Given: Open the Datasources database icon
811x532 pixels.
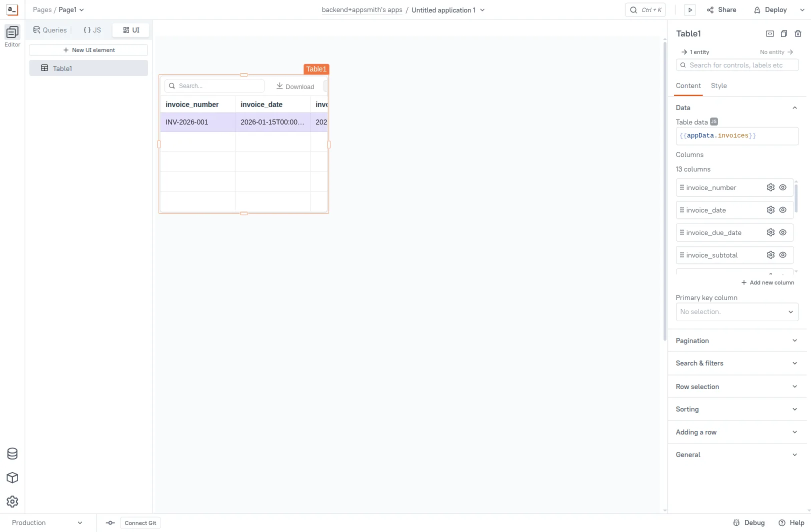Looking at the screenshot, I should (12, 453).
